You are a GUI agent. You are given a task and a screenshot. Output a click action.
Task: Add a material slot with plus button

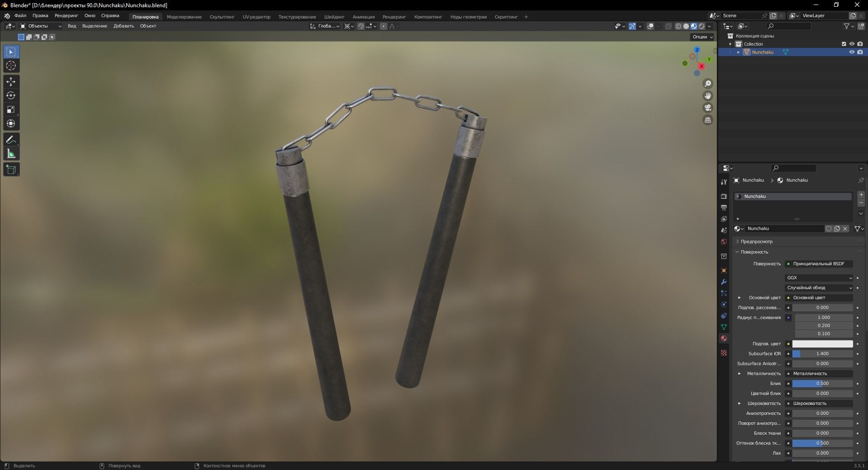point(861,195)
